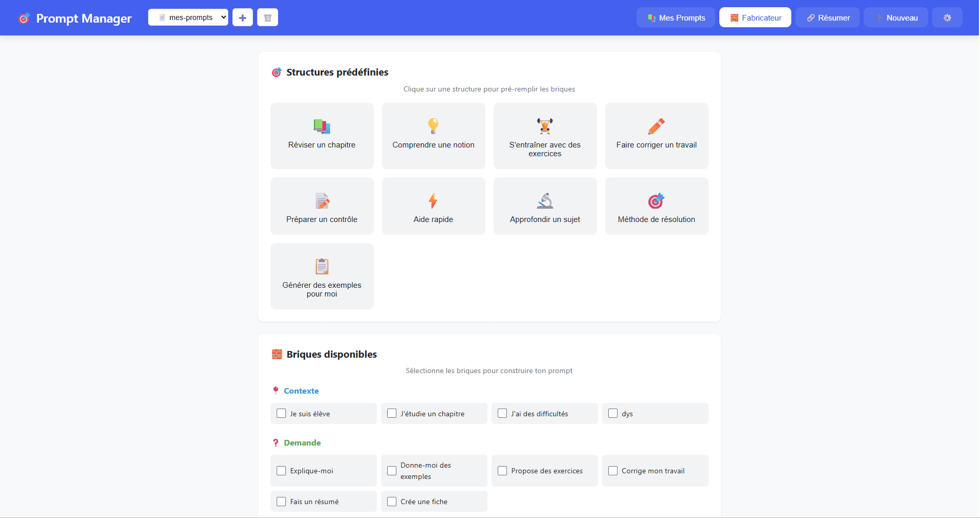The image size is (980, 518).
Task: Check the Crée une fiche brick
Action: tap(391, 501)
